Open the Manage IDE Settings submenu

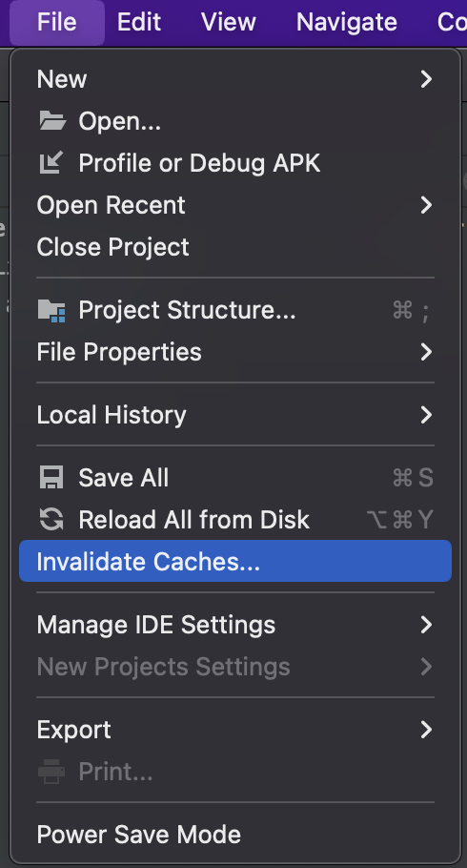pos(235,625)
